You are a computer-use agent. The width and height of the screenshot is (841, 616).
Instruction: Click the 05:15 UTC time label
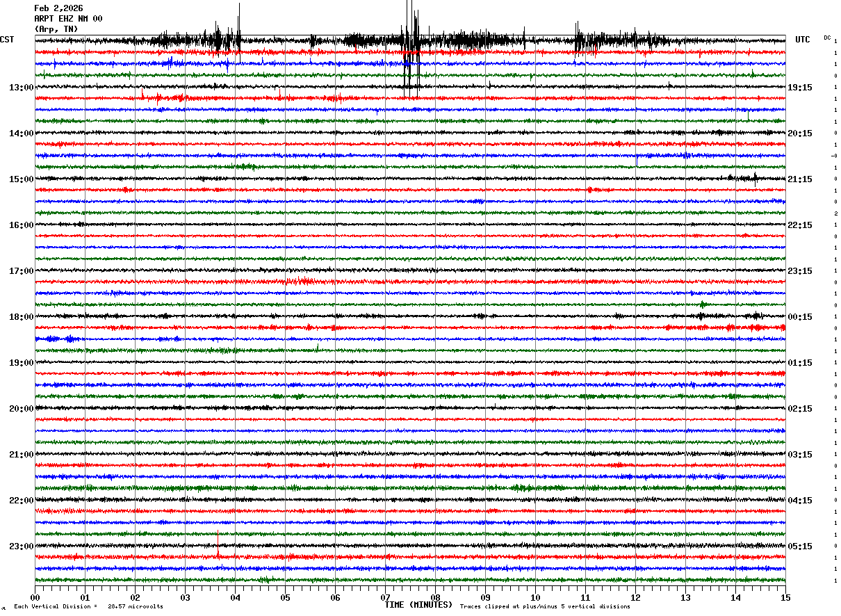point(800,546)
